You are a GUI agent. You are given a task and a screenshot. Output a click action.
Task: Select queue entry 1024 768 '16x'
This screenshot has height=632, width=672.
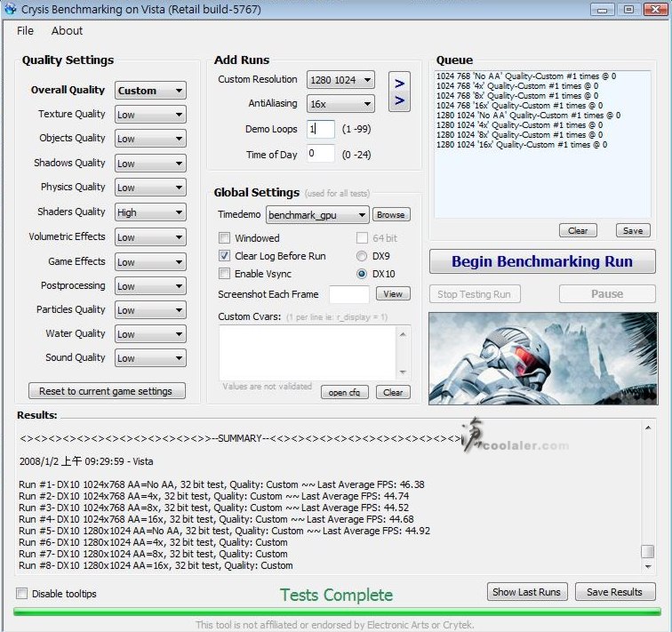coord(520,106)
